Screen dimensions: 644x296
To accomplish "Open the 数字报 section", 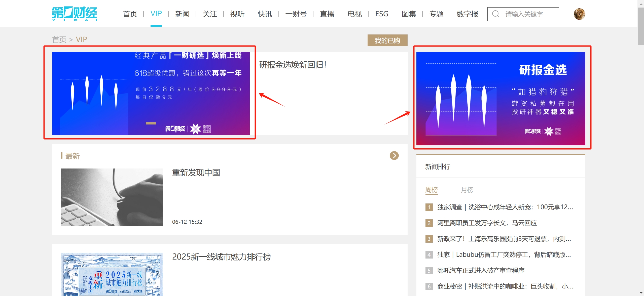I will 467,14.
